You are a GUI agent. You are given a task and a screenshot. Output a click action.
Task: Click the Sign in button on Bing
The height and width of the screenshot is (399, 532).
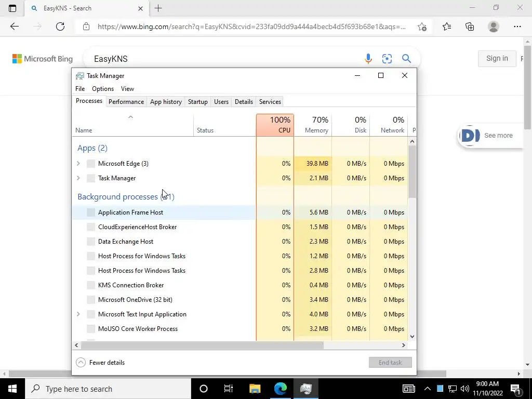pos(497,58)
